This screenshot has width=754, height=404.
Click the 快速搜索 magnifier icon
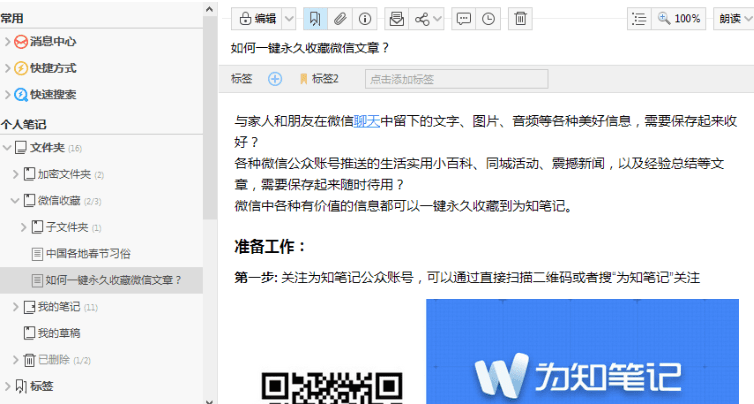tap(21, 95)
